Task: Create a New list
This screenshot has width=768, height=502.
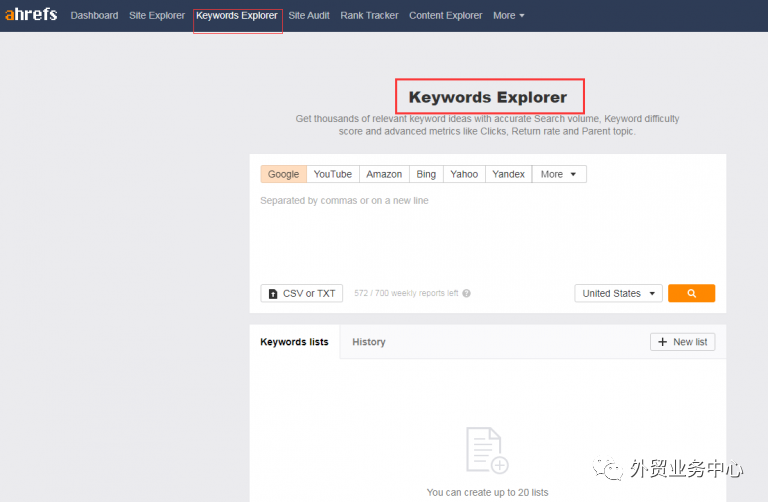Action: click(682, 342)
